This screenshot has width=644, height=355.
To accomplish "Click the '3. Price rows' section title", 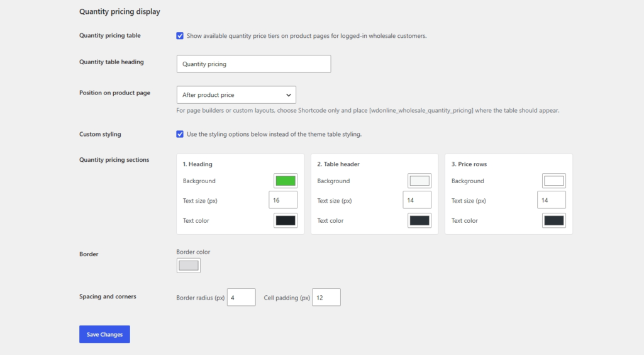I will [469, 164].
